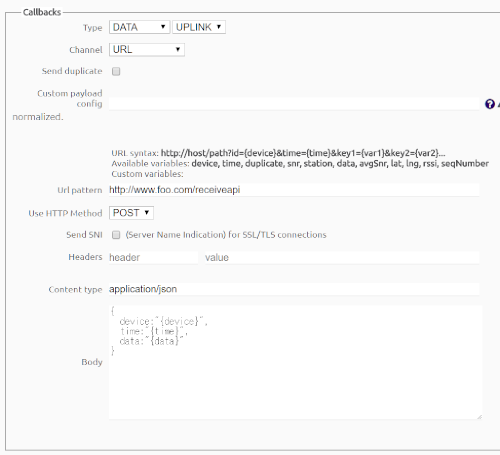The image size is (500, 455).
Task: Enable the Send SNI checkbox
Action: pos(116,235)
